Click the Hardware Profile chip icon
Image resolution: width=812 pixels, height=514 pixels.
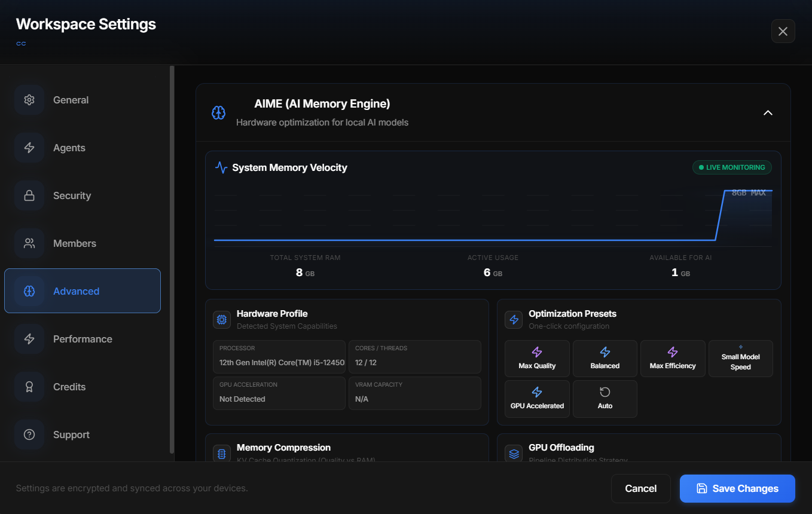(222, 320)
